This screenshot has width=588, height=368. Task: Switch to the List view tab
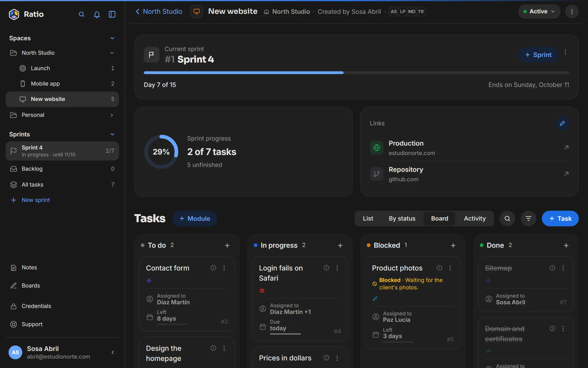tap(368, 218)
